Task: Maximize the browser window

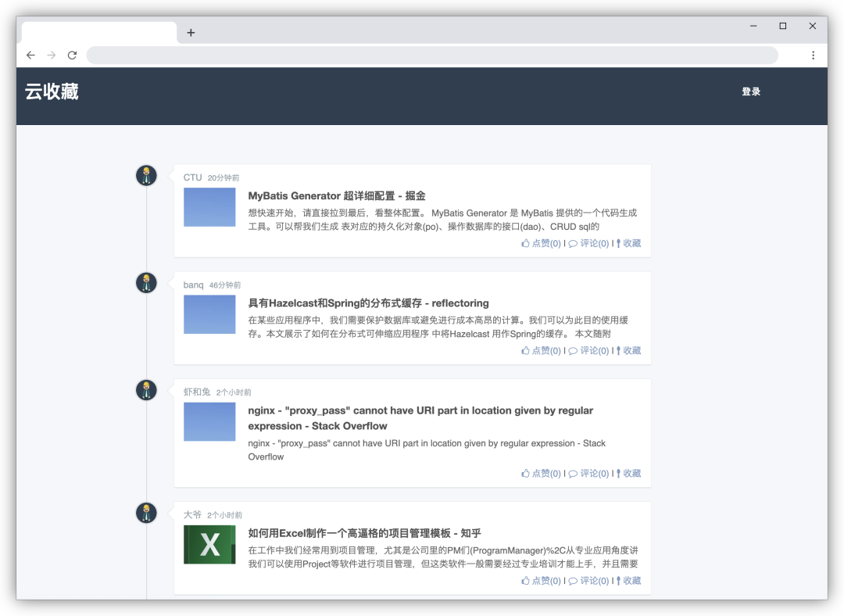Action: coord(783,26)
